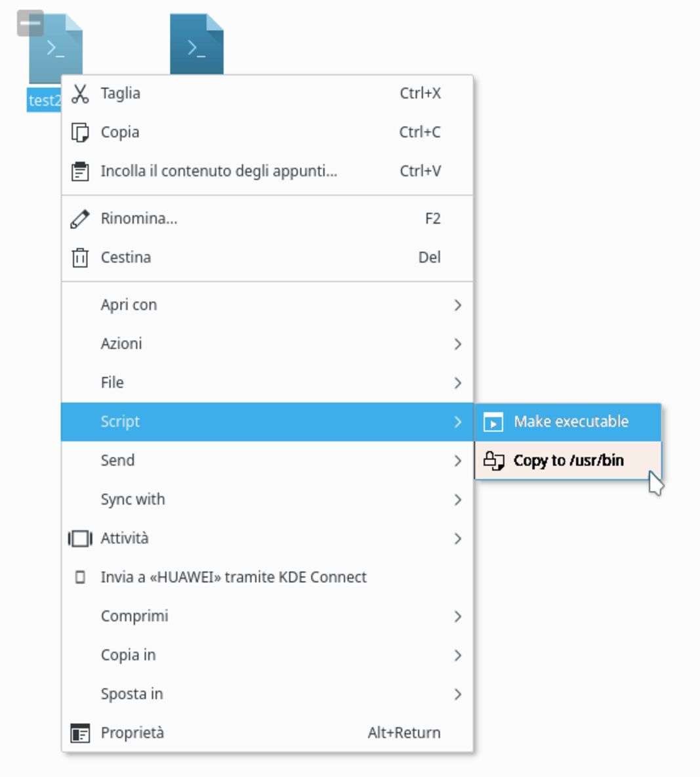The height and width of the screenshot is (777, 700).
Task: Click the scissors icon beside Taglia
Action: (80, 94)
